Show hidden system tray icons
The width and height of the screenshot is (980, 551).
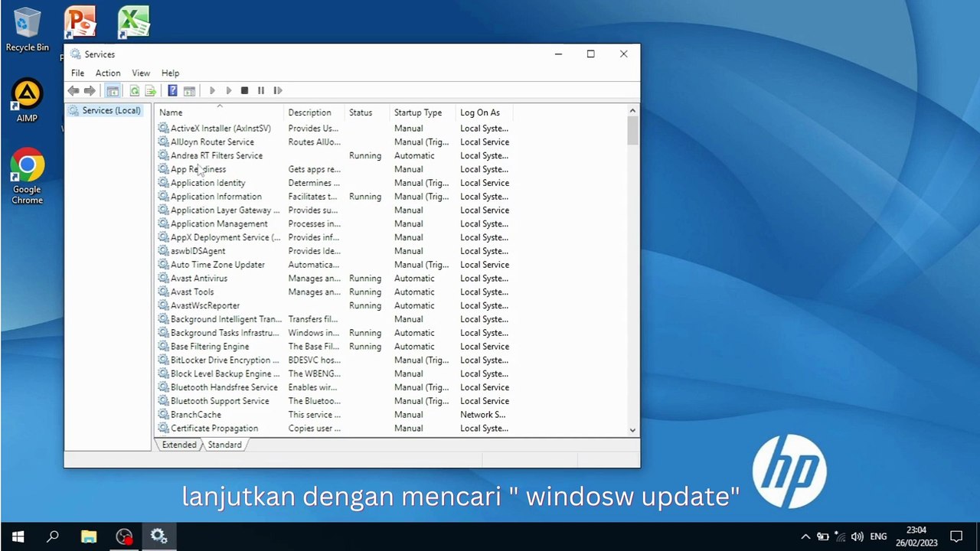[805, 537]
